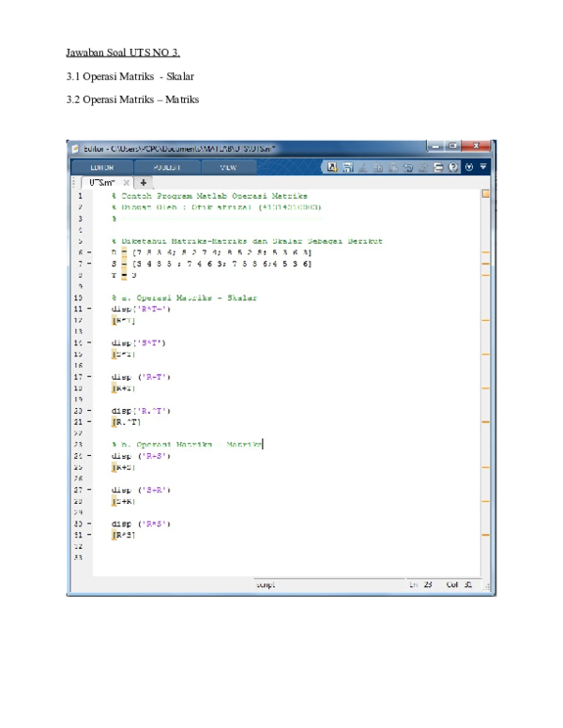
Task: Click the comment 'b. Operasi Matriks - Matriks'
Action: (x=187, y=445)
